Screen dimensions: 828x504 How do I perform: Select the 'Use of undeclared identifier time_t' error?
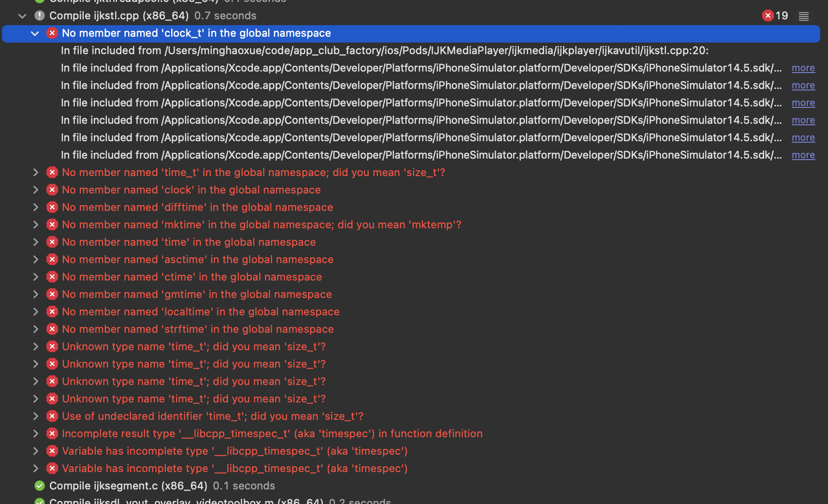[213, 416]
